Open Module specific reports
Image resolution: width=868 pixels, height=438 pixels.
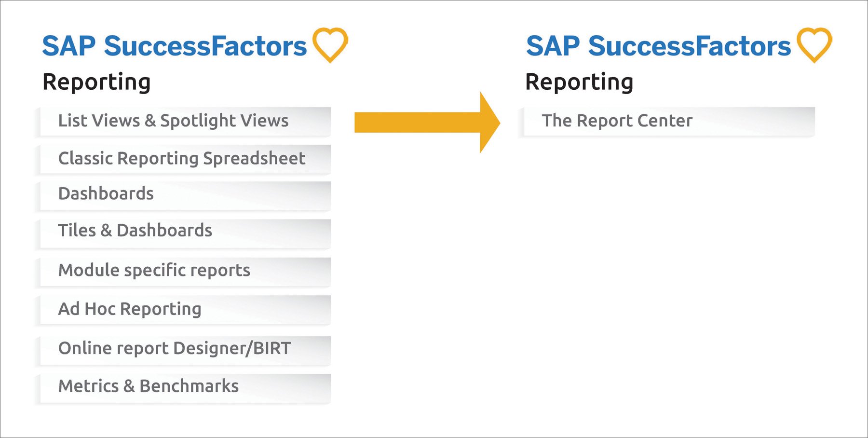183,273
